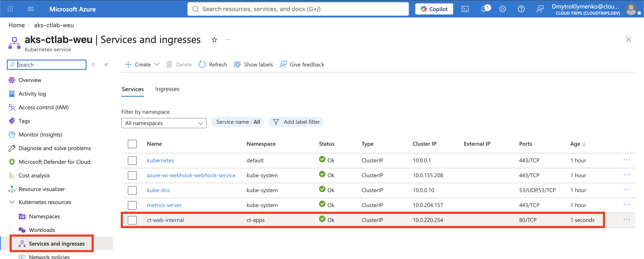Toggle the sidebar expand/collapse arrows icon

point(93,65)
